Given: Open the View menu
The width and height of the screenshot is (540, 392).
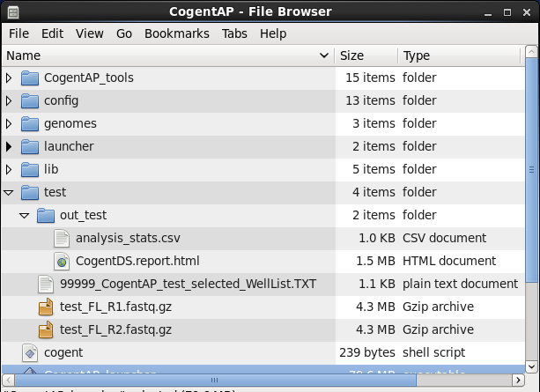Looking at the screenshot, I should 90,33.
